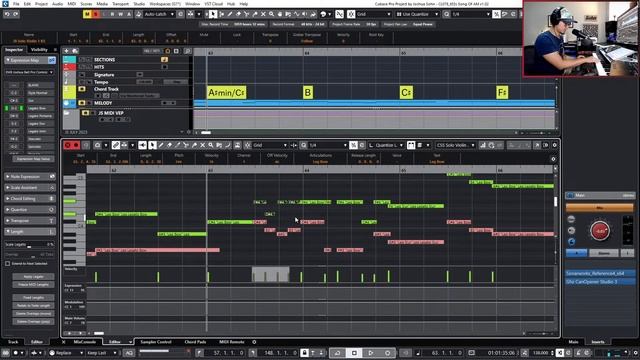Select the MELODY track

[127, 103]
